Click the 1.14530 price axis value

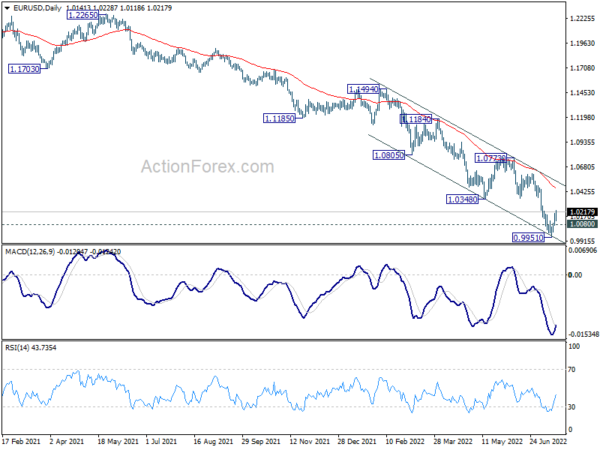point(582,93)
